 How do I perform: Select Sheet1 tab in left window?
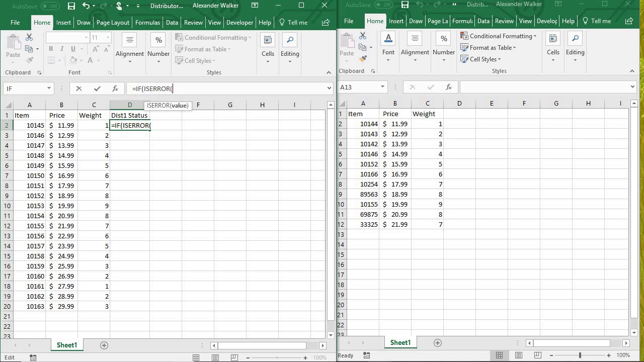click(66, 345)
